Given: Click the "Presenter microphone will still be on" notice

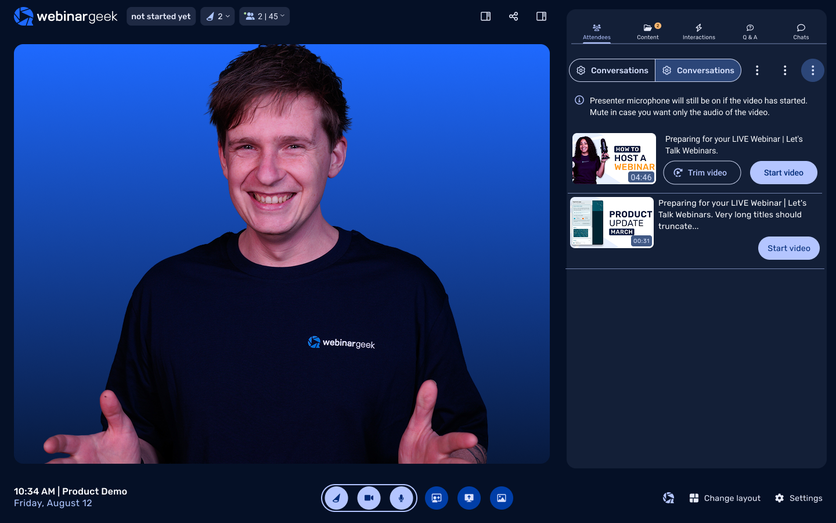Looking at the screenshot, I should tap(698, 106).
